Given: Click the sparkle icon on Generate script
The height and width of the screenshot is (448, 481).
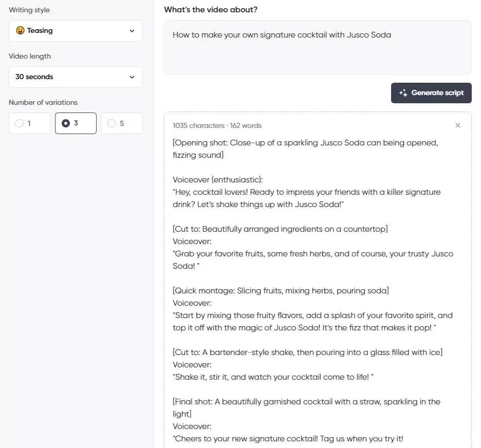Looking at the screenshot, I should tap(403, 93).
